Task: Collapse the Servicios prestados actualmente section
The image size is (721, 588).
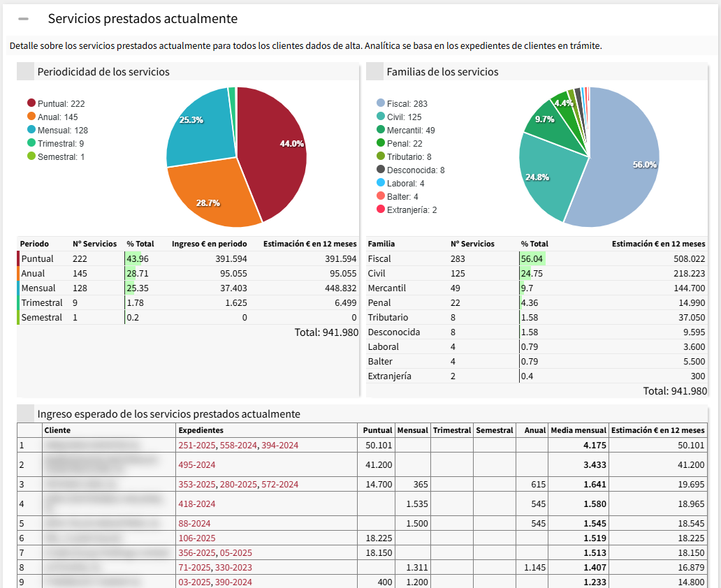Action: [x=23, y=19]
